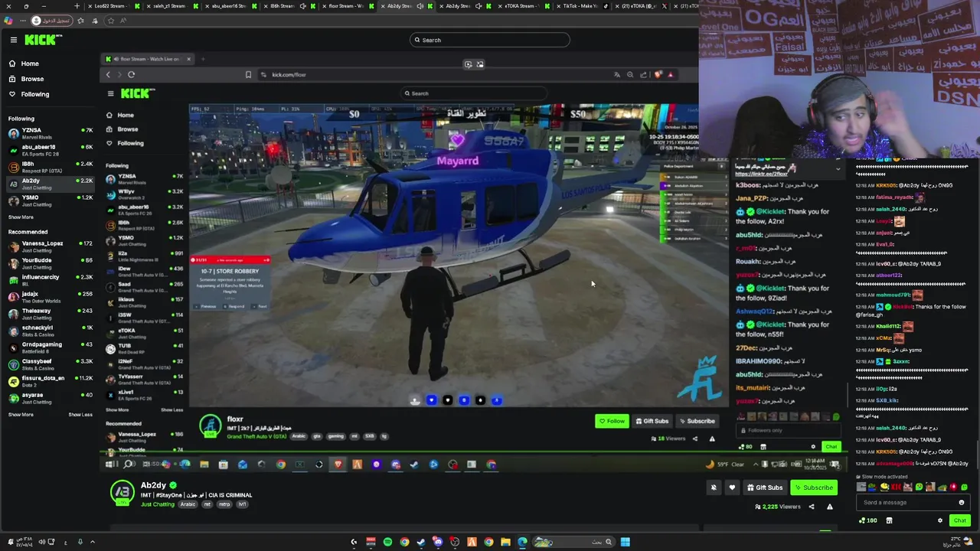Expand Following list with Show more

tap(21, 217)
